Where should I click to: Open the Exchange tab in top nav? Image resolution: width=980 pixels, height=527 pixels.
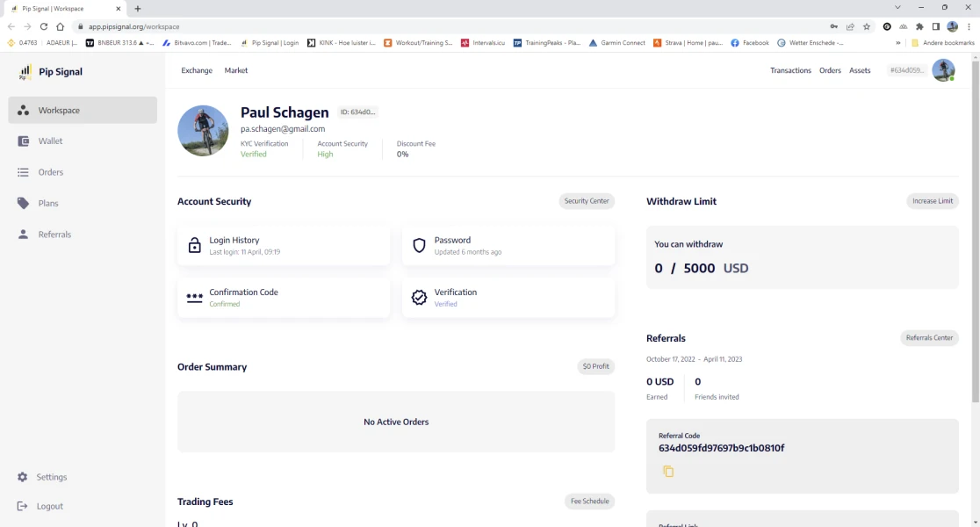[197, 70]
